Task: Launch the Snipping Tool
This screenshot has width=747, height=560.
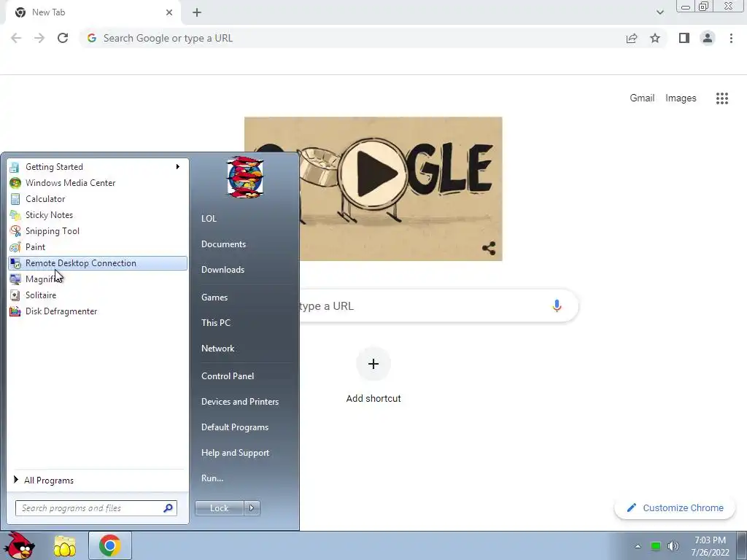Action: pos(98,231)
